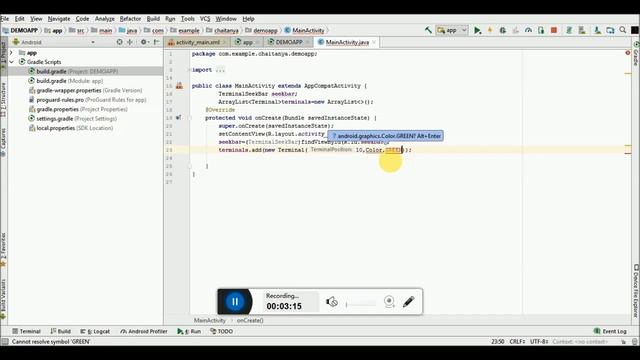640x360 pixels.
Task: Hide the Project tool window
Action: point(157,42)
